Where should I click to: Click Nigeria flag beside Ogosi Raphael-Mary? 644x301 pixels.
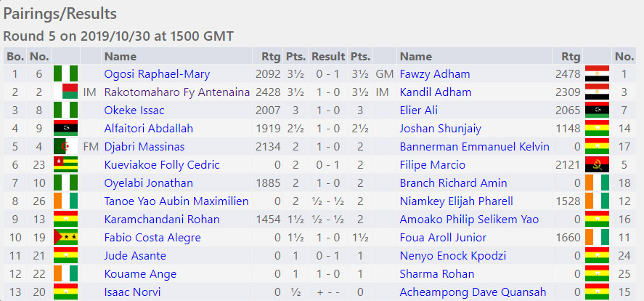tap(66, 74)
